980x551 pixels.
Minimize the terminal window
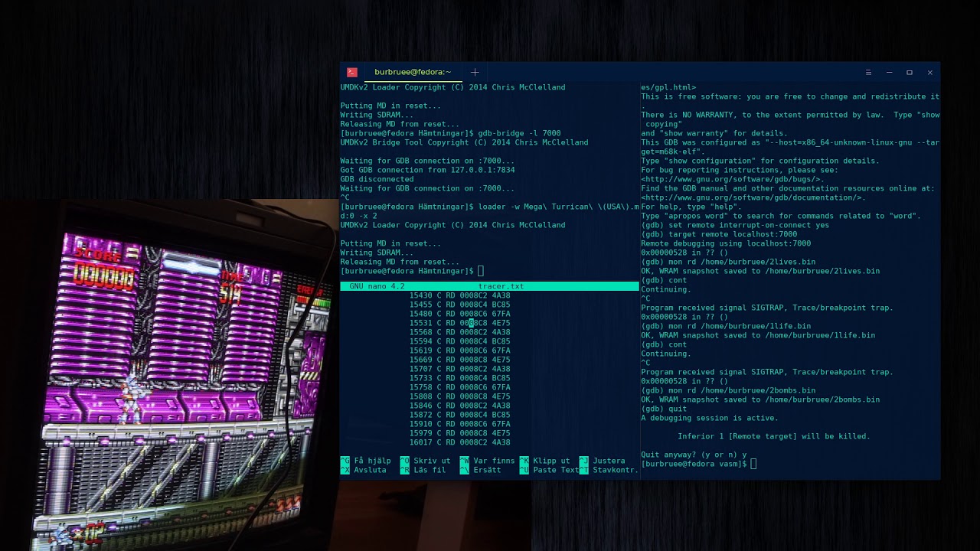pyautogui.click(x=889, y=72)
